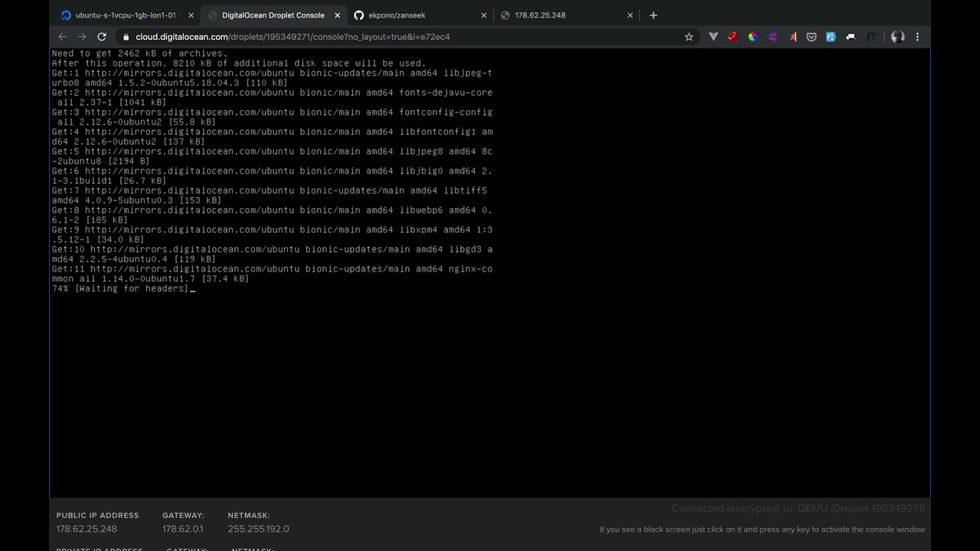The image size is (980, 551).
Task: Close the 178.62.25.248 tab
Action: pyautogui.click(x=630, y=15)
